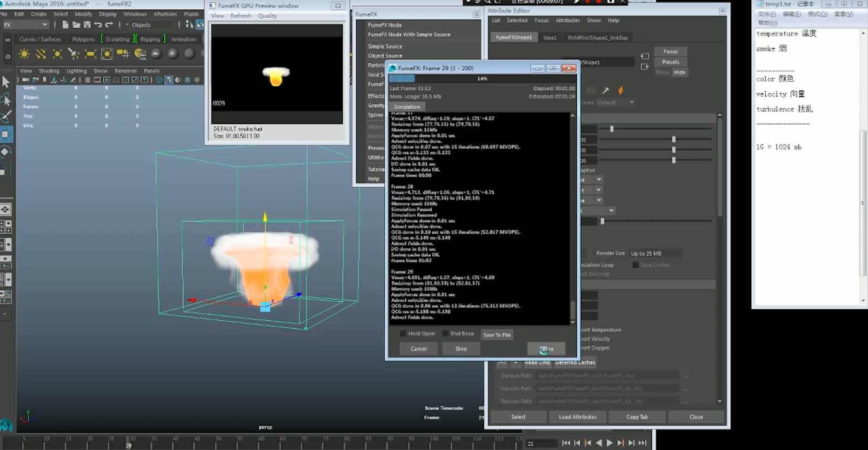
Task: Click the Redo arrow icon
Action: coord(109,25)
